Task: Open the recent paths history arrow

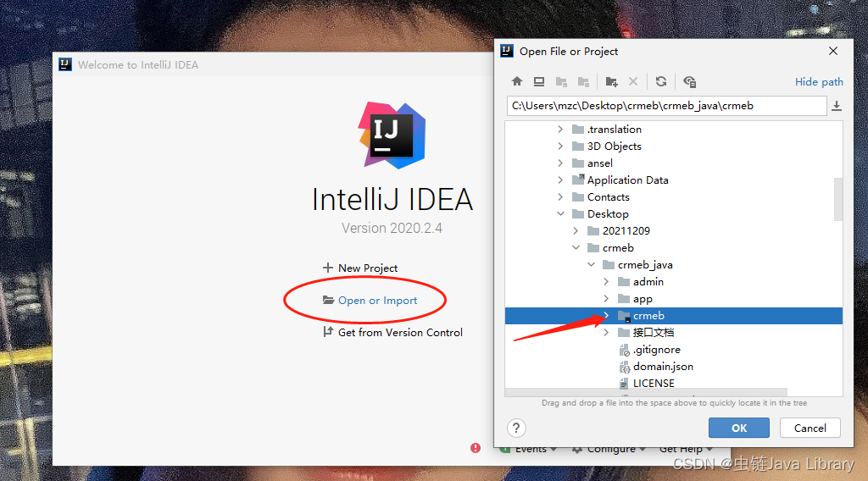Action: 837,106
